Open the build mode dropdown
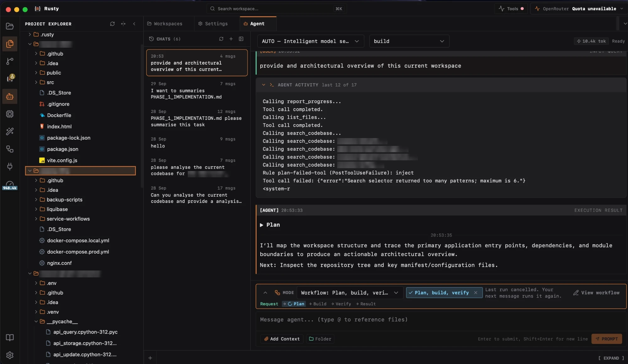The width and height of the screenshot is (628, 364). coord(409,41)
